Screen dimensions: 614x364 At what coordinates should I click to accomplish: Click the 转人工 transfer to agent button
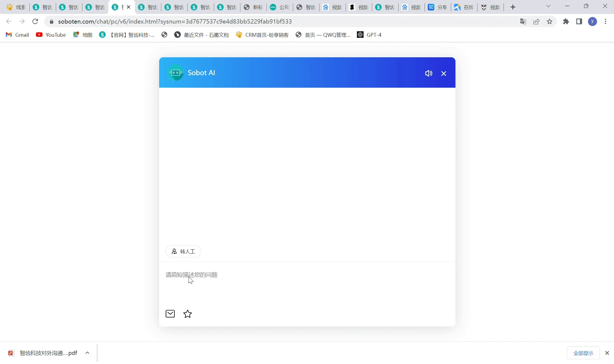(x=183, y=251)
